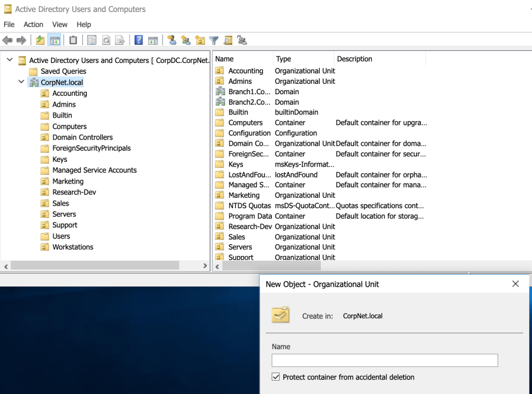This screenshot has height=394, width=532.
Task: Click Create New Group toolbar icon
Action: [186, 40]
